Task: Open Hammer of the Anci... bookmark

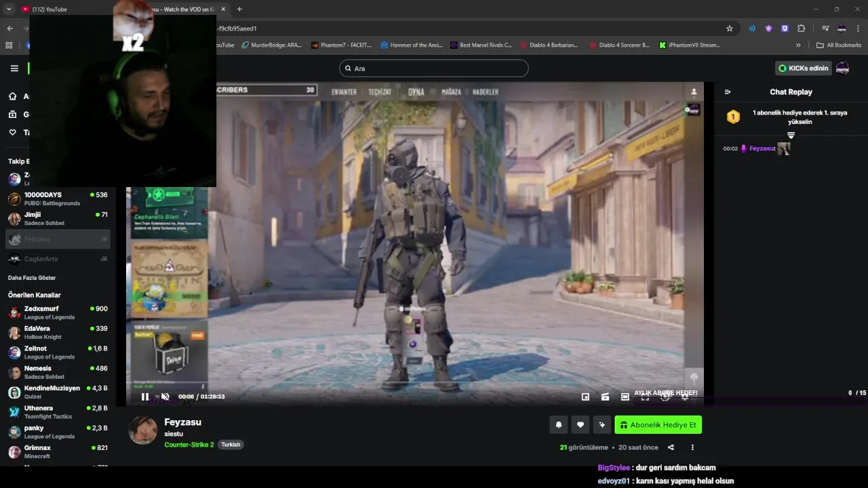Action: tap(412, 45)
